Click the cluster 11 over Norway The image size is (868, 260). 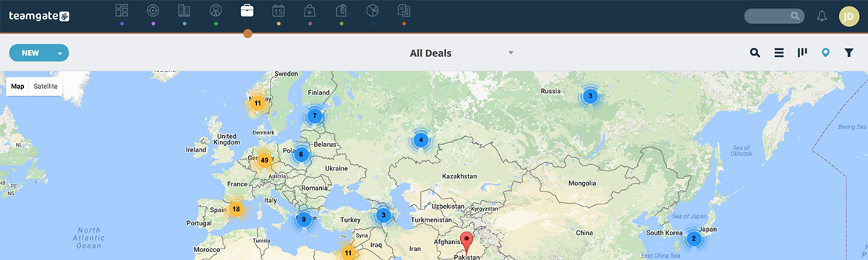click(x=257, y=103)
